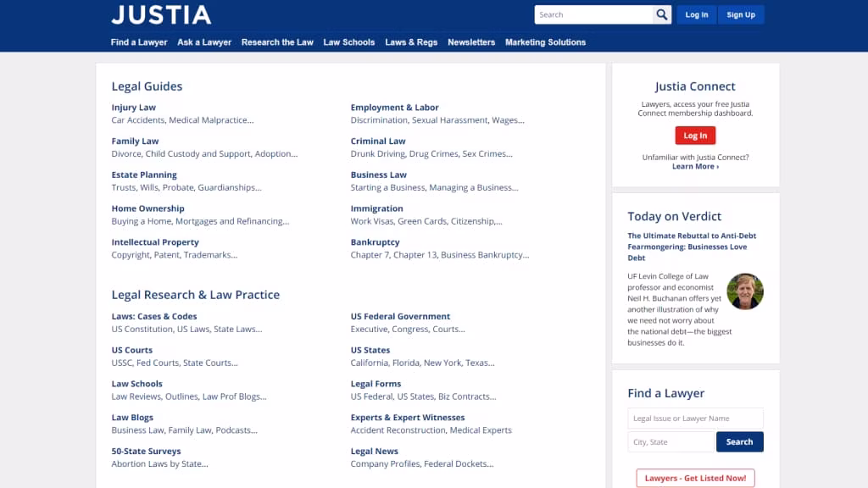The image size is (868, 488).
Task: Open the US Courts link
Action: coord(131,350)
